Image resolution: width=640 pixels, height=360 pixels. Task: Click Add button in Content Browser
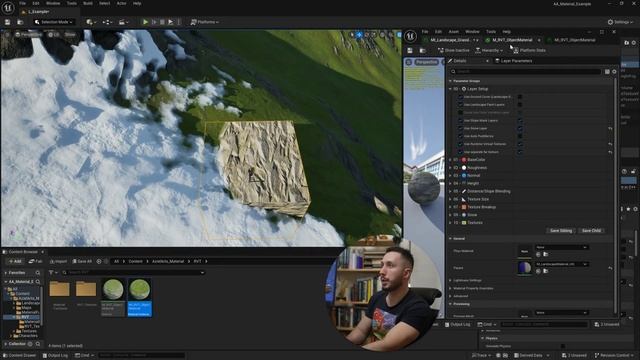point(15,261)
